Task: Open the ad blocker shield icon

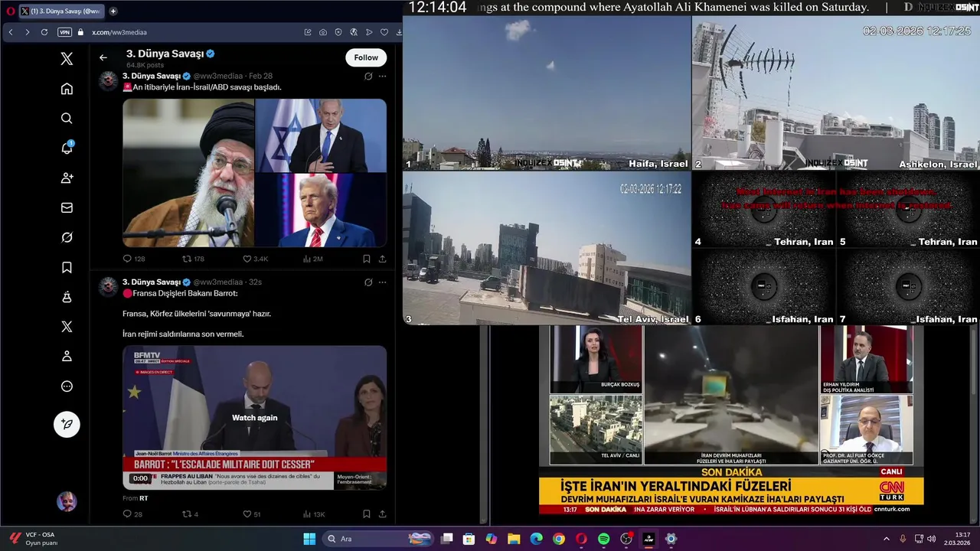Action: click(x=338, y=32)
